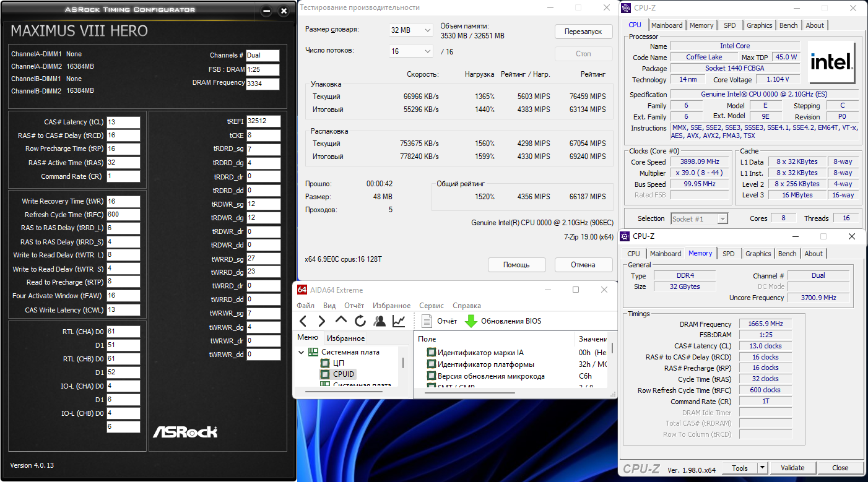Click the tREFI value field
Viewport: 868px width, 482px height.
[263, 121]
